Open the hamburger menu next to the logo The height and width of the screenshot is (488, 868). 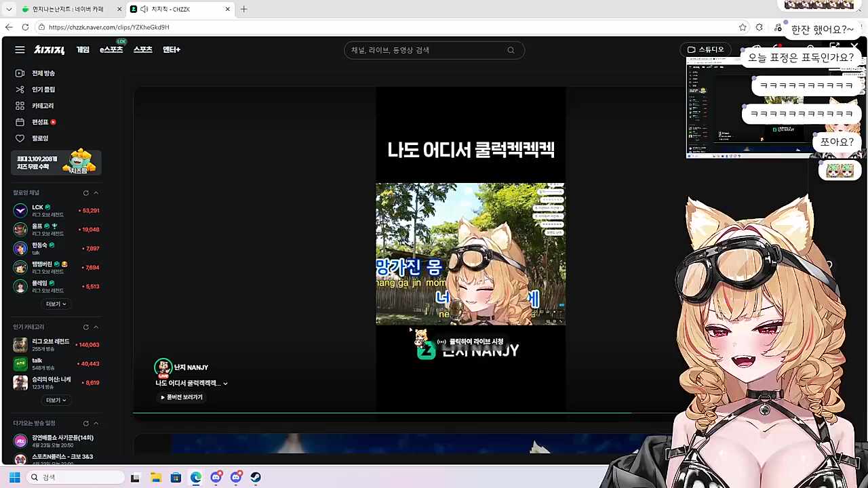pos(20,49)
